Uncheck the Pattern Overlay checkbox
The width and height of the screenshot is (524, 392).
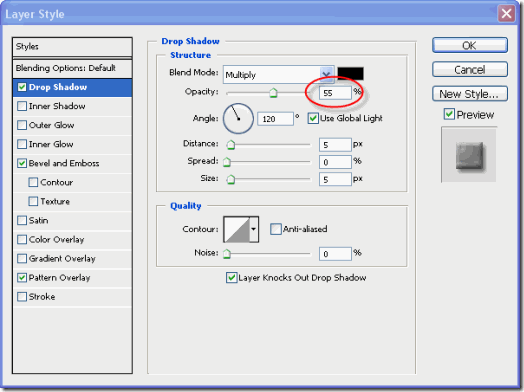(22, 278)
